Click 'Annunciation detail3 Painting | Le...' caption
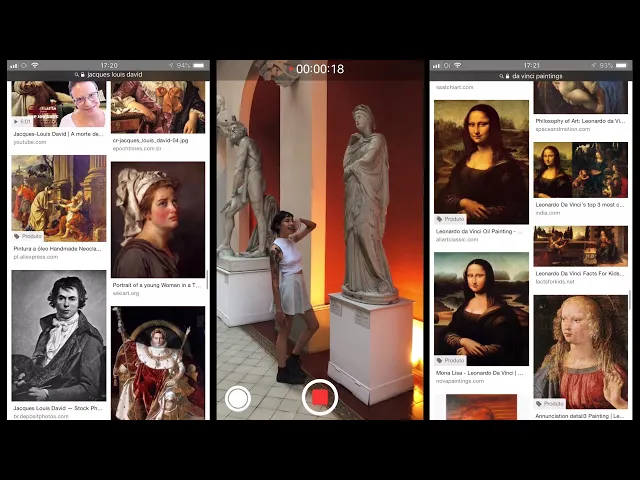The width and height of the screenshot is (640, 480). pyautogui.click(x=580, y=416)
